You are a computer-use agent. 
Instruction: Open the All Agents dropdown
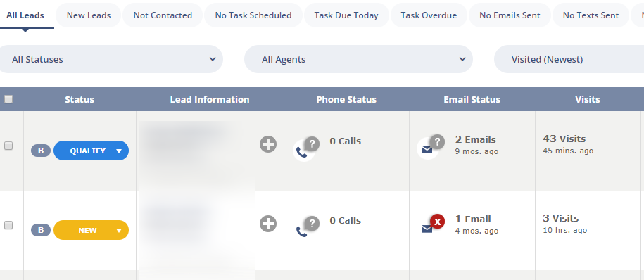[x=358, y=59]
